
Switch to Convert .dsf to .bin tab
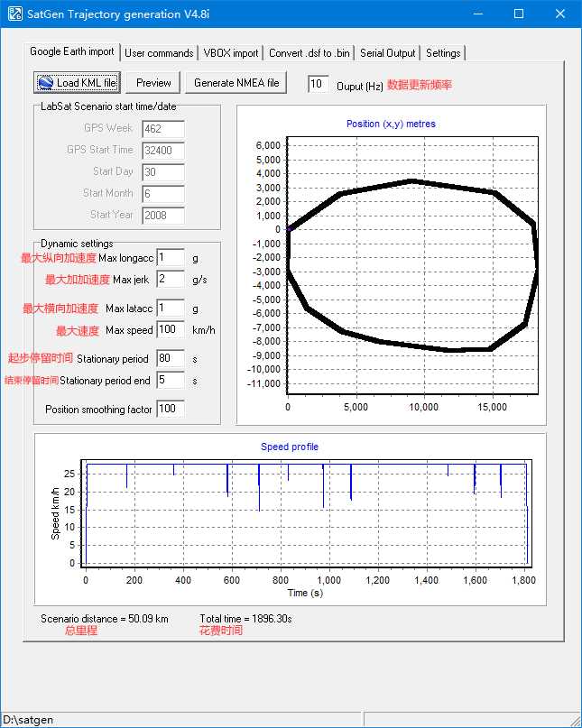(x=309, y=53)
